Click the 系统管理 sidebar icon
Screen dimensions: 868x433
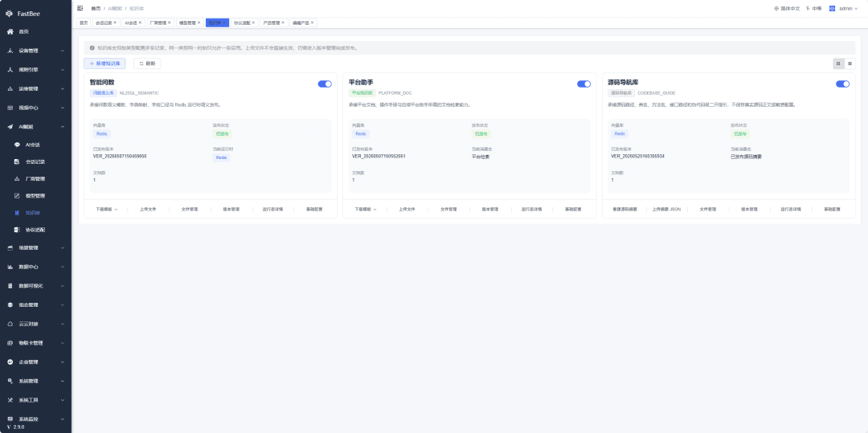click(x=10, y=381)
